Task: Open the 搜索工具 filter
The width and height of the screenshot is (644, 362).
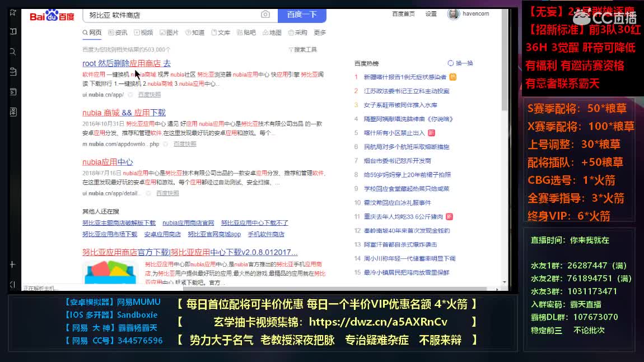Action: tap(303, 49)
